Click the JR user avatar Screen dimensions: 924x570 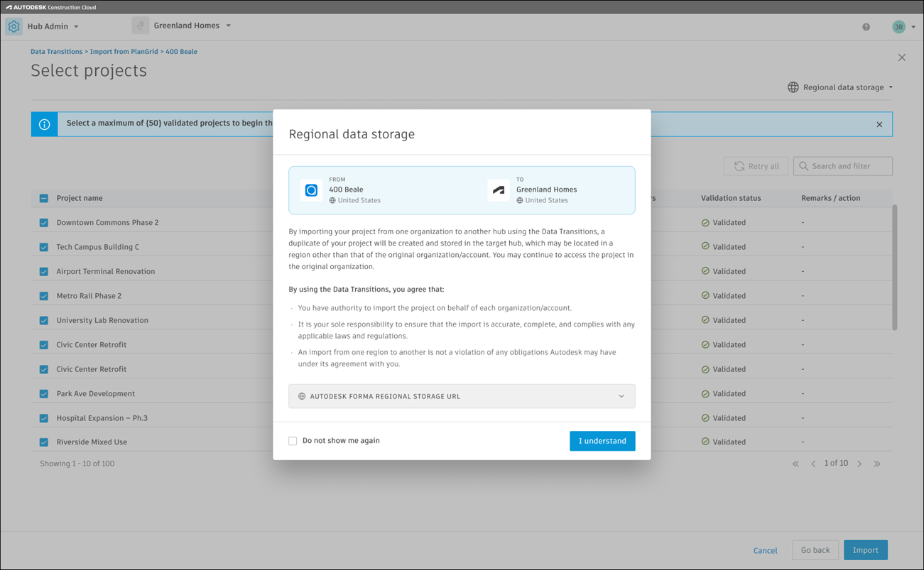(898, 27)
